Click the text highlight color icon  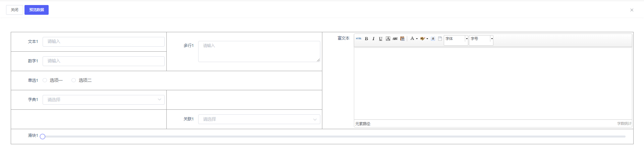pyautogui.click(x=422, y=39)
